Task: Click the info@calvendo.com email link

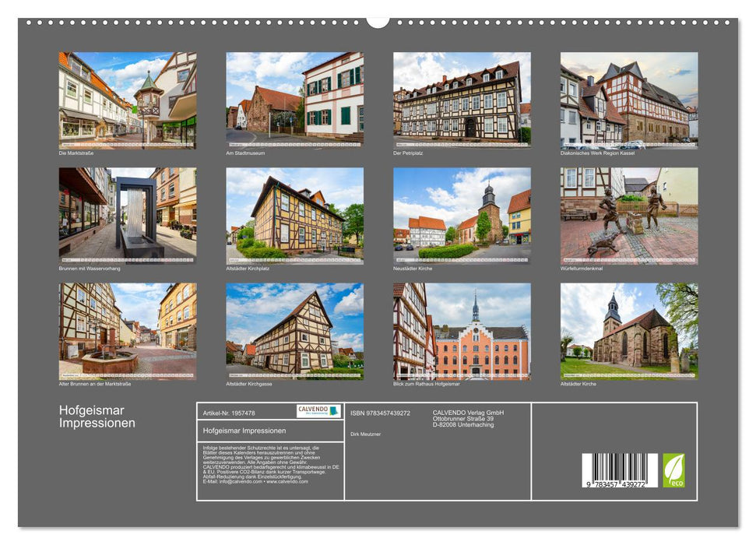Action: pyautogui.click(x=240, y=480)
